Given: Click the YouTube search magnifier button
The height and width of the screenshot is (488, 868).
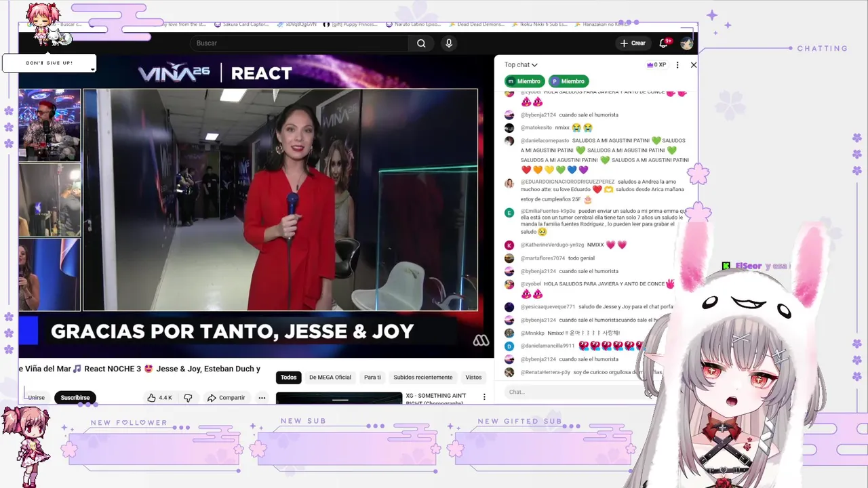Looking at the screenshot, I should point(421,43).
